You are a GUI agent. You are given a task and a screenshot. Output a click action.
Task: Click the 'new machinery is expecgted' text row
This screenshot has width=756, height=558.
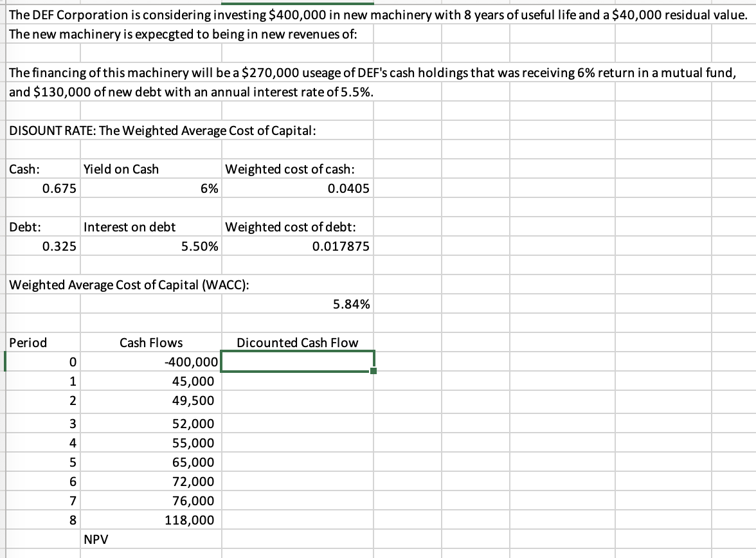pos(183,34)
